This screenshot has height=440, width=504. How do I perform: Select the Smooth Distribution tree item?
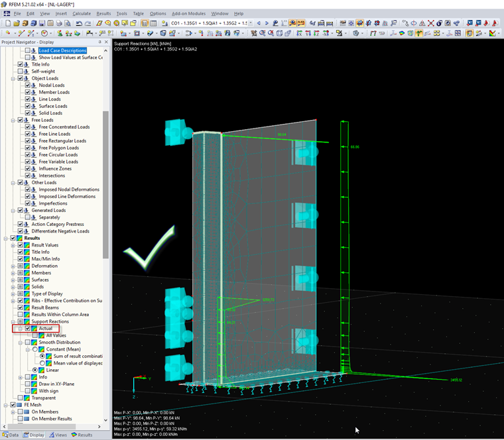(x=60, y=343)
